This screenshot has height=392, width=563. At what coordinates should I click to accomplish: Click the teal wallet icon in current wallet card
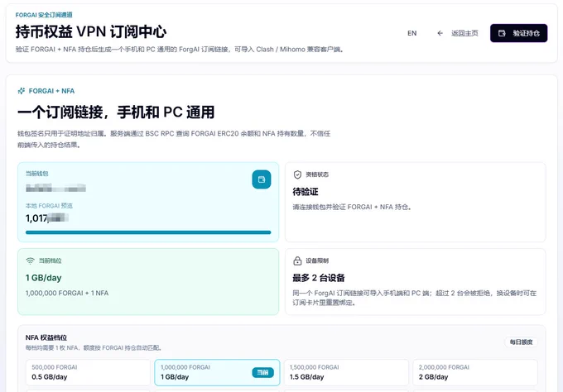[x=262, y=179]
